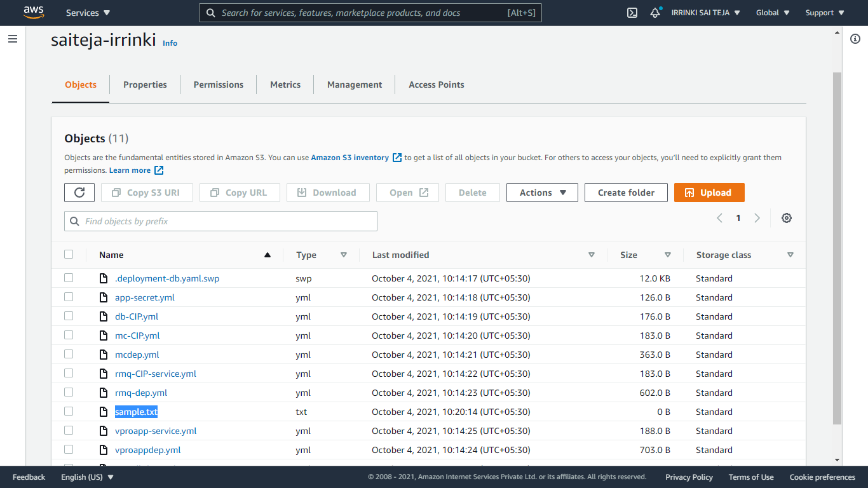Check the mc-CIP.yml row checkbox
The height and width of the screenshot is (488, 868).
[x=69, y=335]
